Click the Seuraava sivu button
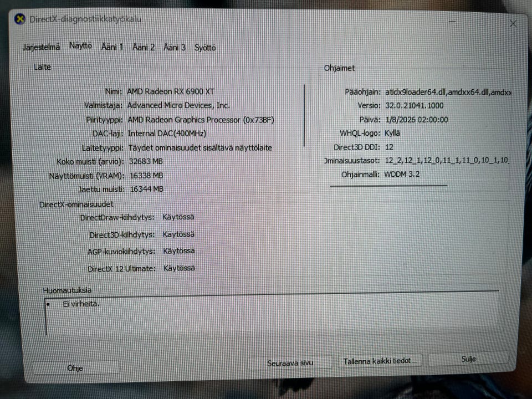This screenshot has width=532, height=399. pos(290,363)
